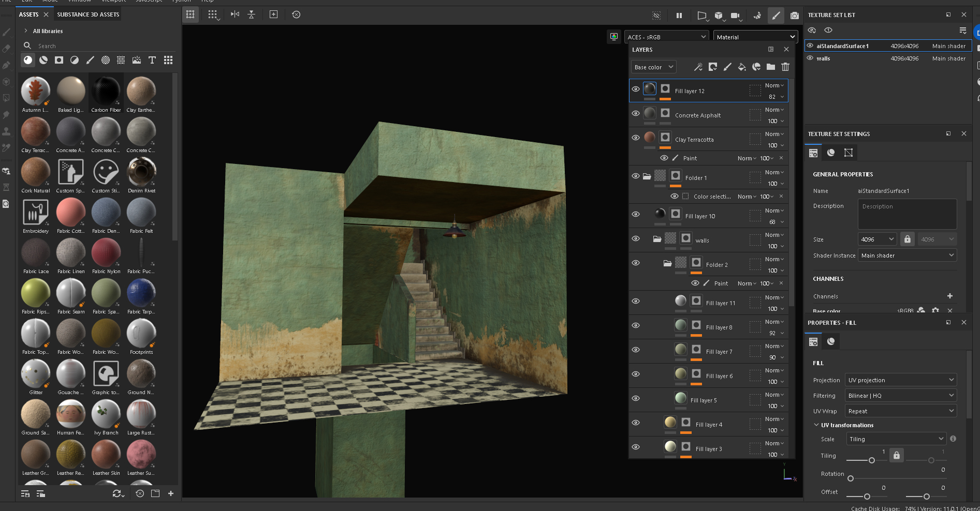
Task: Toggle visibility of Fill layer 10
Action: (636, 214)
